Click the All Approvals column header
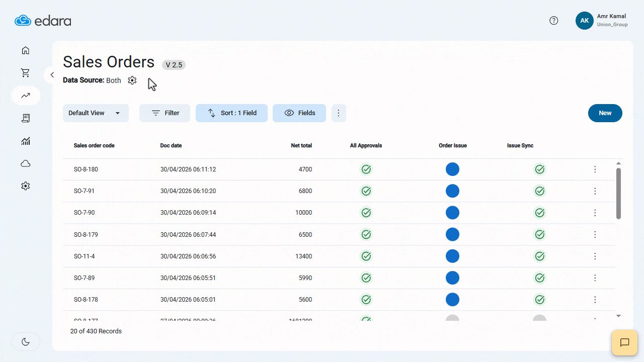The image size is (644, 362). click(x=366, y=146)
